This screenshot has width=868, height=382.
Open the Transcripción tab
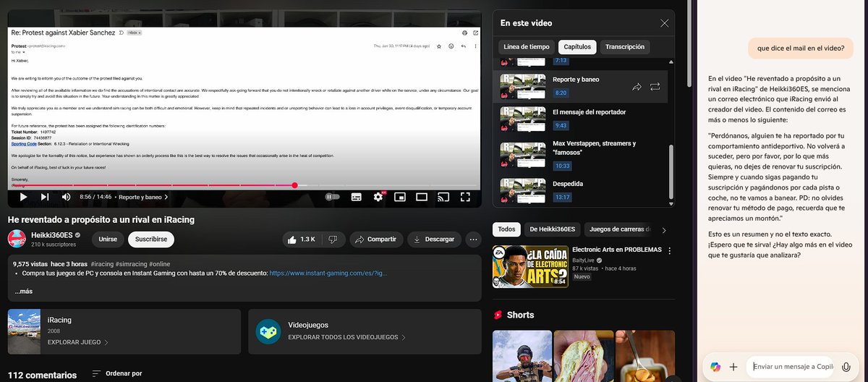pos(625,46)
